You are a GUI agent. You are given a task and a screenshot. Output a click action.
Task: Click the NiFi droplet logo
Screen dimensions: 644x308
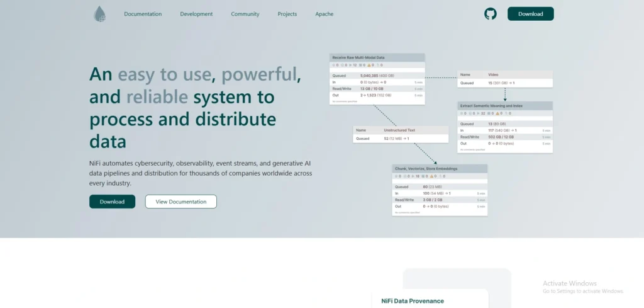(x=100, y=14)
